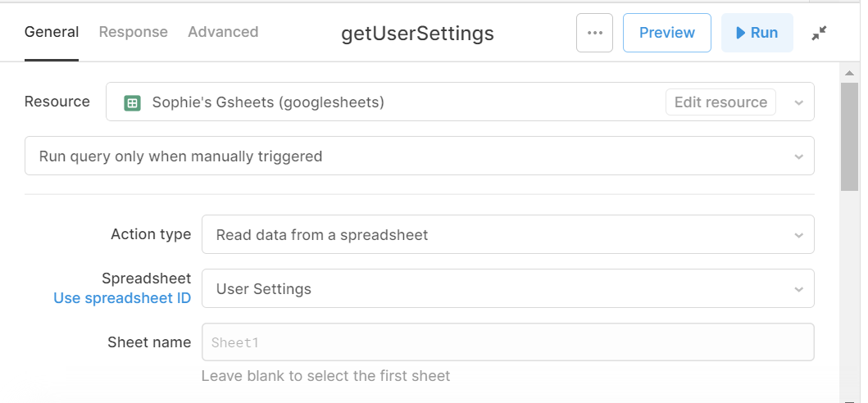Screen dimensions: 868x403
Task: Go to the Advanced tab
Action: (223, 32)
